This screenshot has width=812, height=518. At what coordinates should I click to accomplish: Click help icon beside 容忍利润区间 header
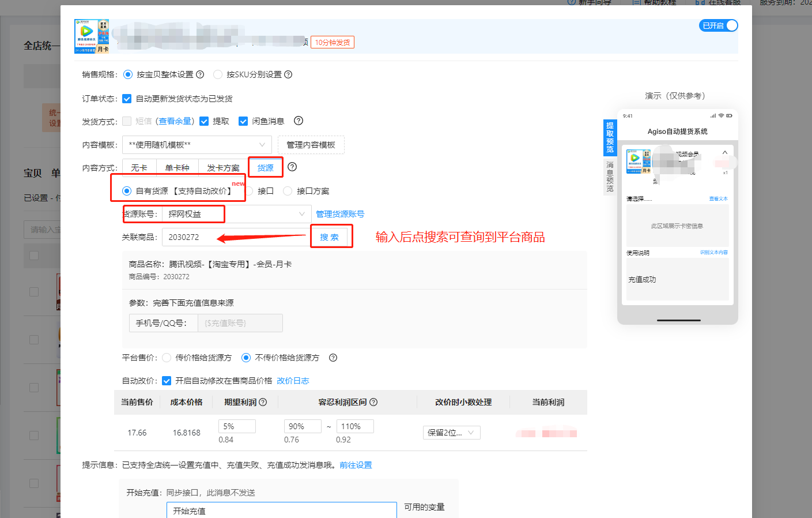[x=373, y=402]
